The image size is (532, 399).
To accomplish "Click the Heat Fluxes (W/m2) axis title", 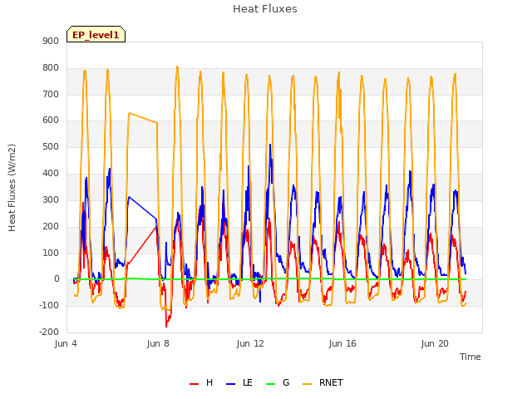I will tap(12, 188).
